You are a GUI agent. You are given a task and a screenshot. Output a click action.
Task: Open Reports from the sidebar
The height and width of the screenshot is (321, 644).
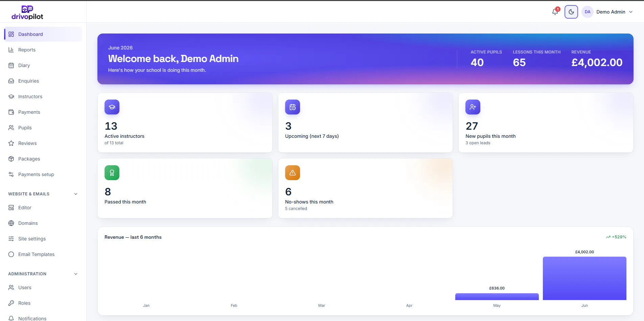(43, 50)
